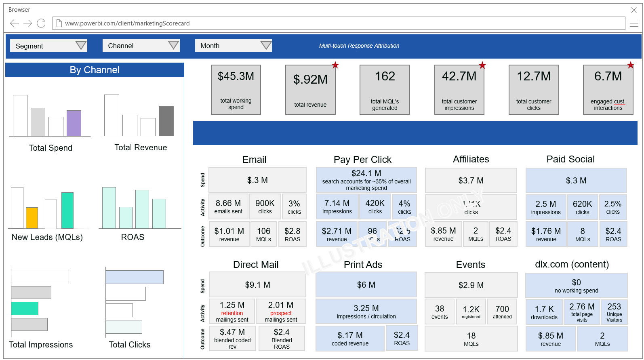Click the By Channel panel header
The height and width of the screenshot is (360, 644).
(95, 70)
